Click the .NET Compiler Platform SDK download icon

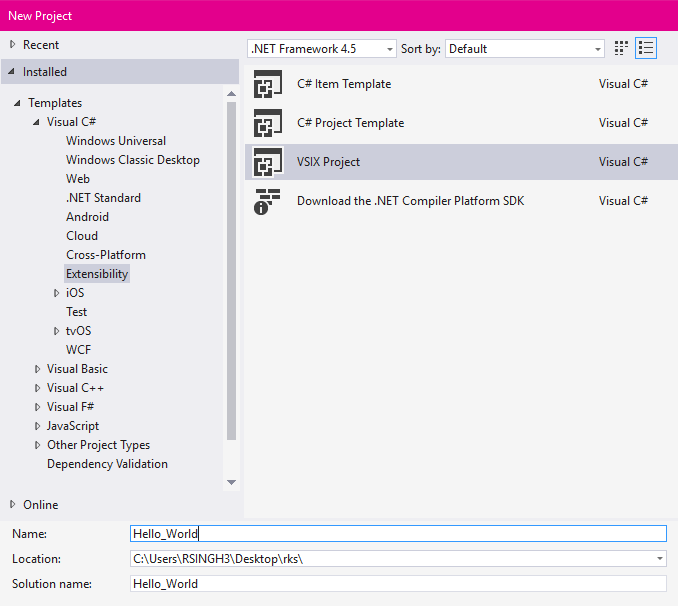(267, 202)
